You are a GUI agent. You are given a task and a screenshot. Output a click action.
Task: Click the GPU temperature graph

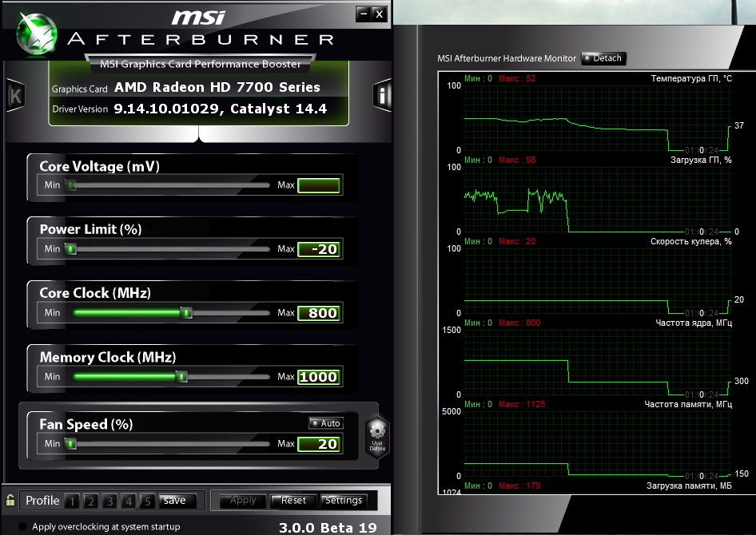tap(598, 118)
